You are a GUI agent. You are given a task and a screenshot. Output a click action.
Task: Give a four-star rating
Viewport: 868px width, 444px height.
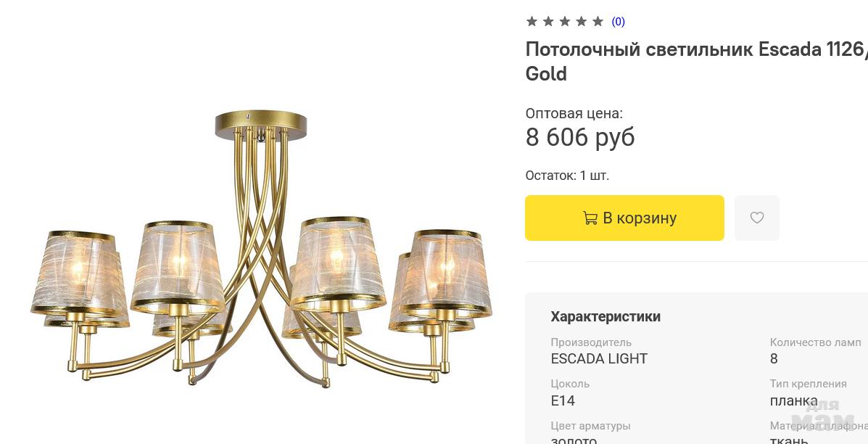coord(582,22)
